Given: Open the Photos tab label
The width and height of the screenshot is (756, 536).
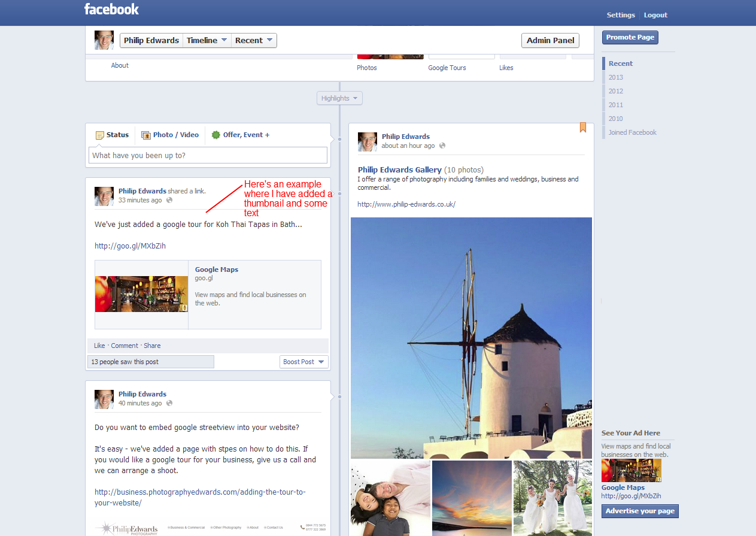Looking at the screenshot, I should (x=367, y=68).
